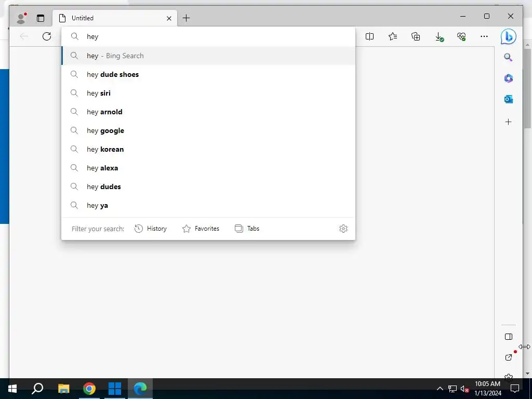This screenshot has width=532, height=399.
Task: Toggle the sidebar visibility icon
Action: [x=508, y=337]
